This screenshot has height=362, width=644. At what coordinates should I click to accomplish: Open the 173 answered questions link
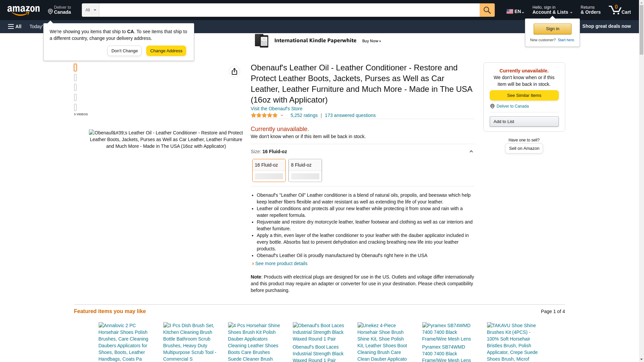[350, 115]
